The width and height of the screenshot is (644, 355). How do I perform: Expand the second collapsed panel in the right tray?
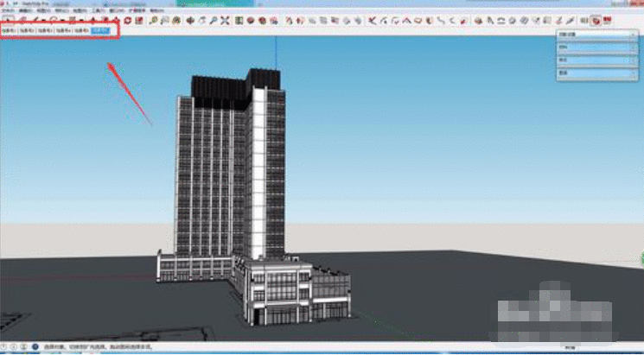[596, 48]
